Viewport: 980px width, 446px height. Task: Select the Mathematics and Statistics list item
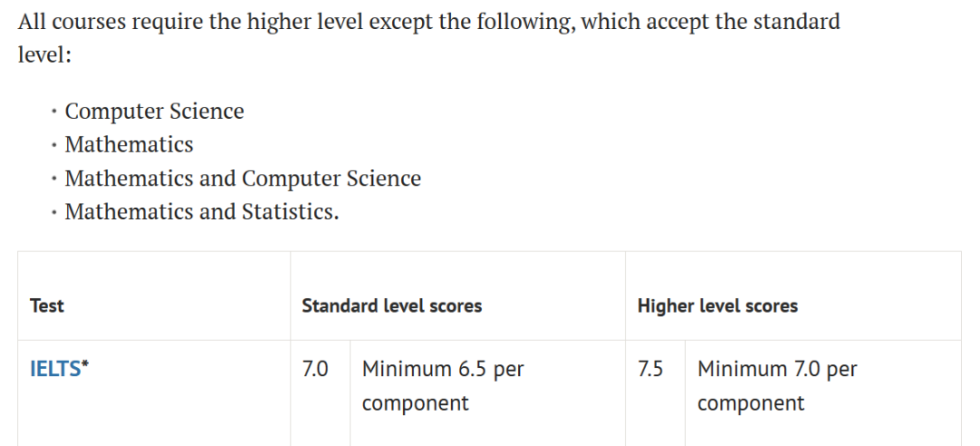[201, 212]
